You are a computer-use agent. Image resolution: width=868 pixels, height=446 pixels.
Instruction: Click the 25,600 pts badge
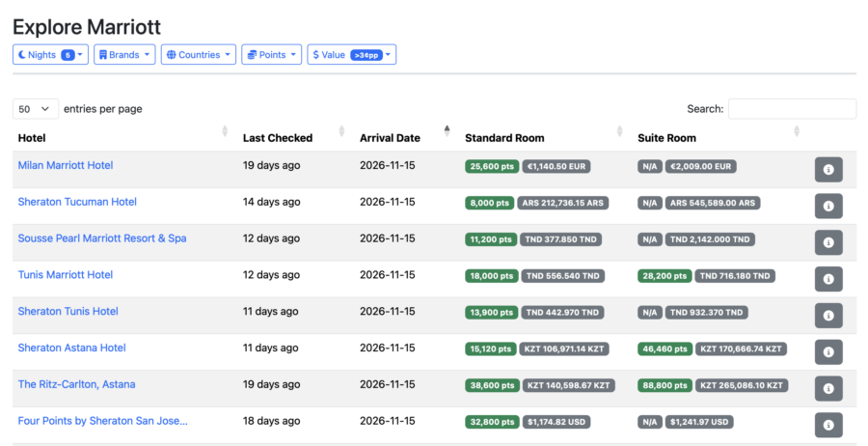492,166
